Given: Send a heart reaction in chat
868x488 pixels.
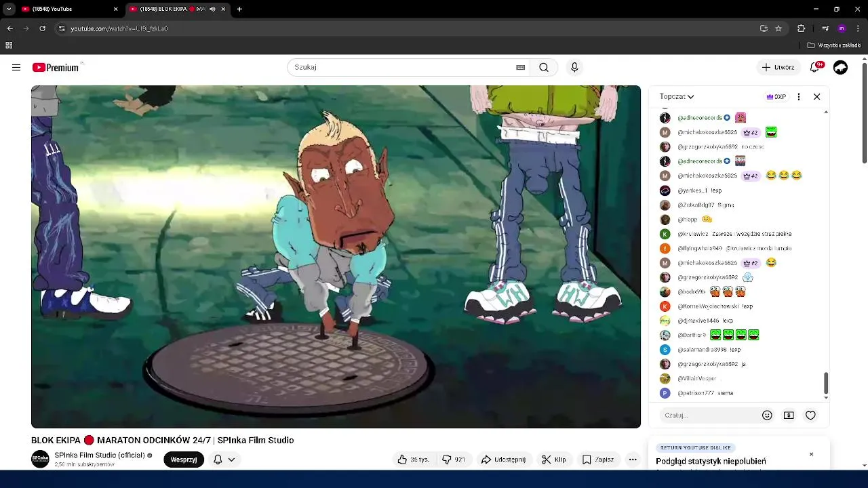Looking at the screenshot, I should click(x=810, y=415).
